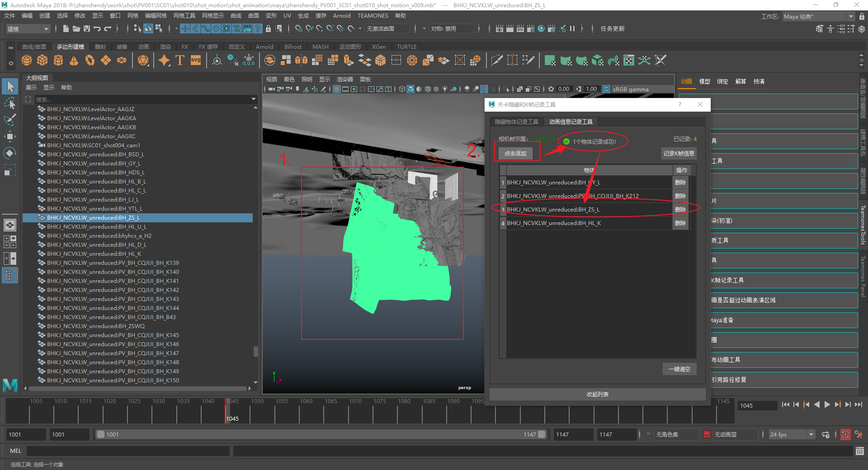Select the Type (T) text tool
Viewport: 868px width, 470px height.
179,60
